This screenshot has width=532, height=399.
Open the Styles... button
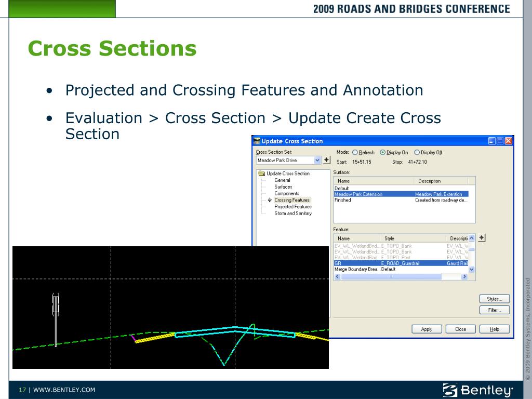pyautogui.click(x=495, y=299)
